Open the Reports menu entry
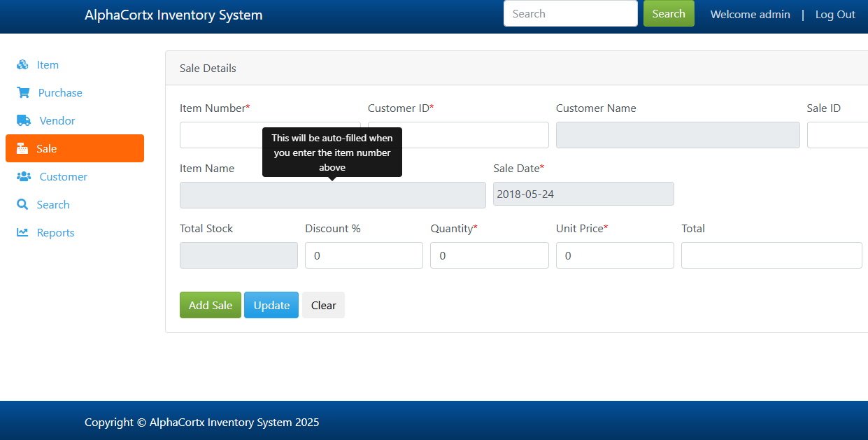Viewport: 868px width, 440px height. [x=75, y=233]
